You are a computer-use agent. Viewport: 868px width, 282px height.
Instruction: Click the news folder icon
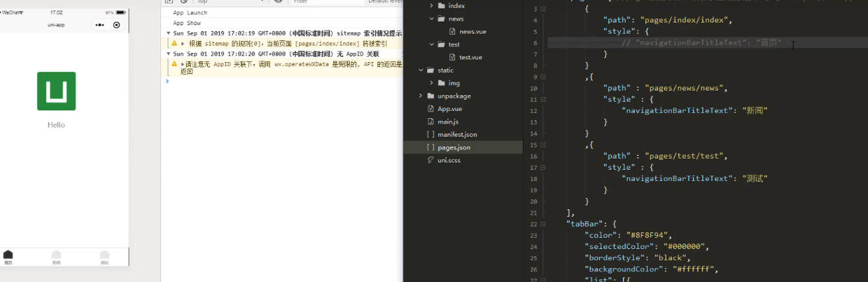point(441,18)
